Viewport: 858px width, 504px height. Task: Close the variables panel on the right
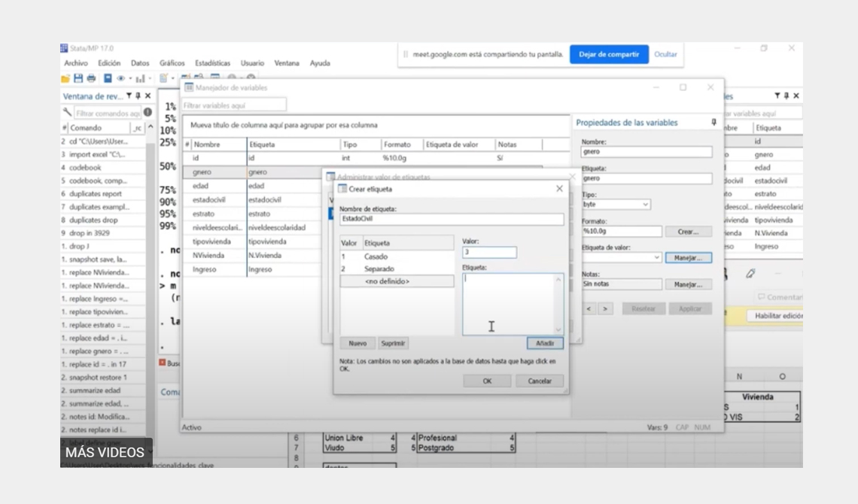coord(796,96)
